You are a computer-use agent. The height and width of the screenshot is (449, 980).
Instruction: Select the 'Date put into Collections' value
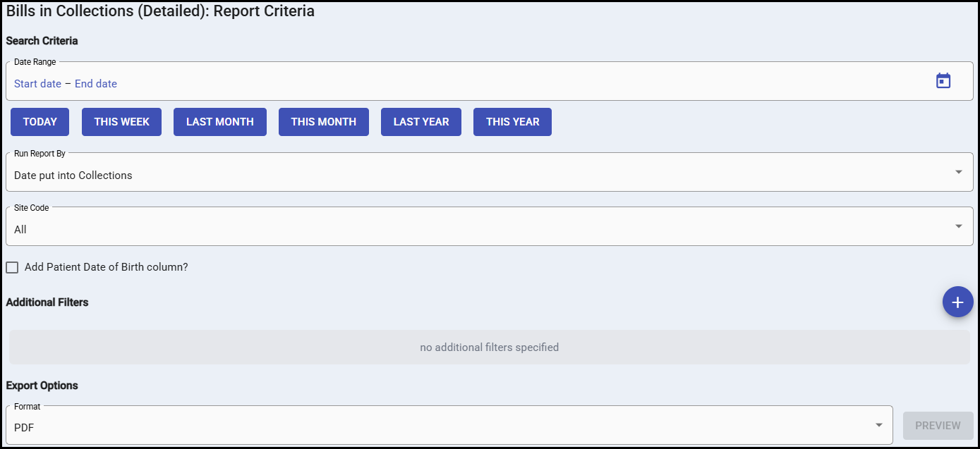73,176
